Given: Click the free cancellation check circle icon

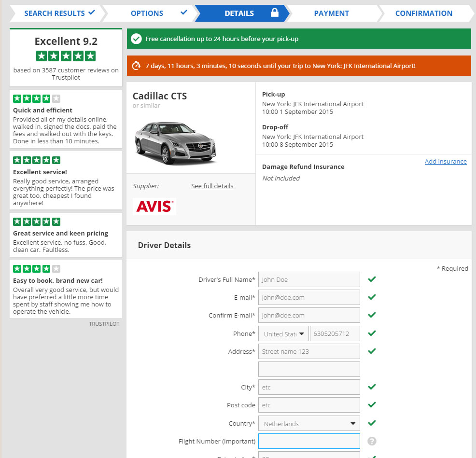Looking at the screenshot, I should (136, 39).
